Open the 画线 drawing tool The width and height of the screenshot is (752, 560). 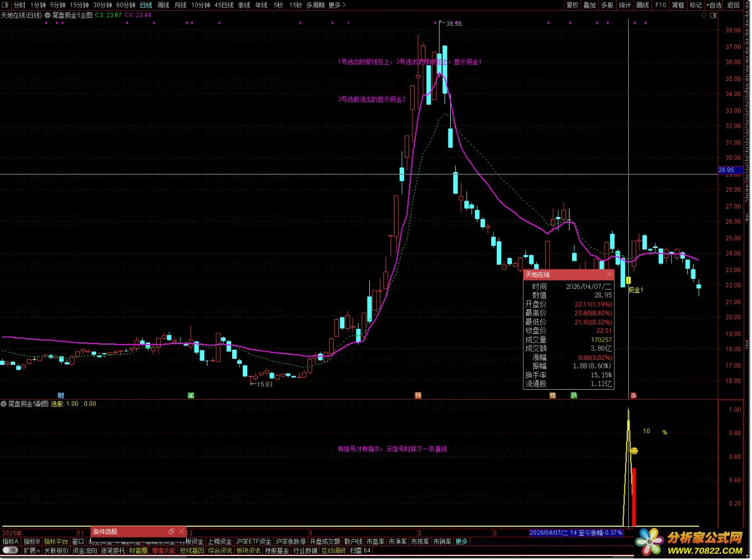tap(642, 5)
